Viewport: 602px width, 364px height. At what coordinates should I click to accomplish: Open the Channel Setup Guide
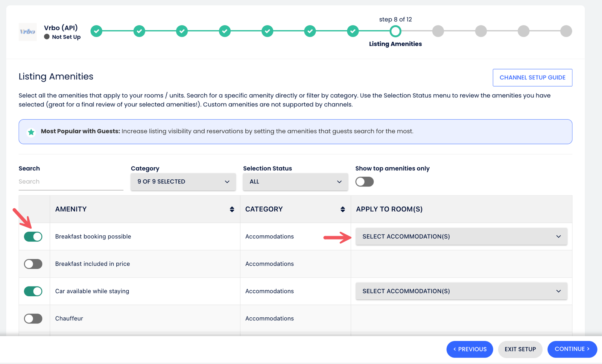pyautogui.click(x=532, y=77)
